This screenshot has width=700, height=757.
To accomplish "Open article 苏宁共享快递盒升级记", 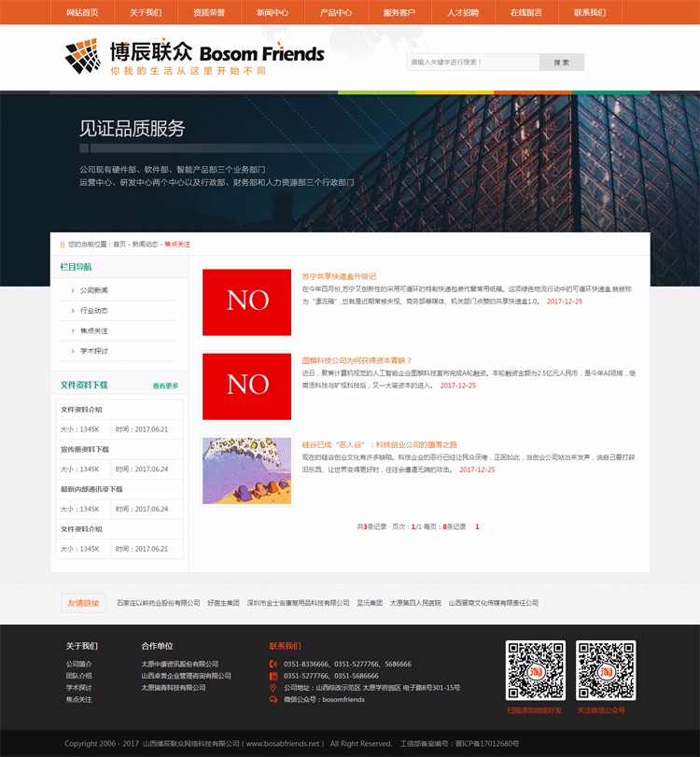I will tap(339, 276).
